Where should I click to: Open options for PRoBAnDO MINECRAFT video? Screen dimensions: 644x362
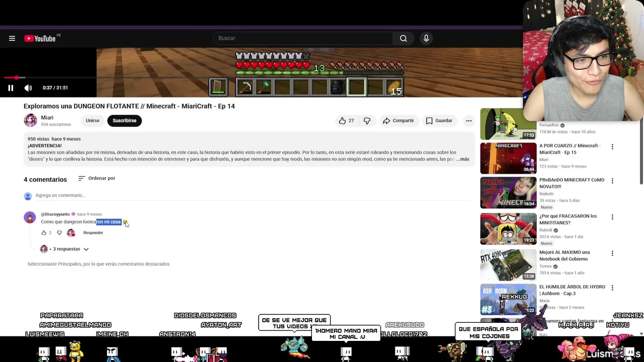click(612, 180)
